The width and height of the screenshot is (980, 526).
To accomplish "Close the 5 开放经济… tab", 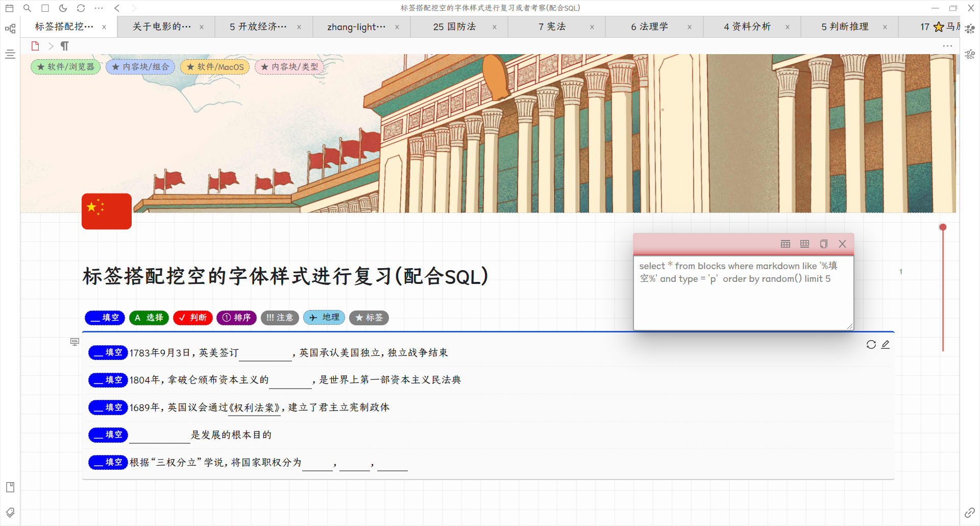I will [299, 27].
